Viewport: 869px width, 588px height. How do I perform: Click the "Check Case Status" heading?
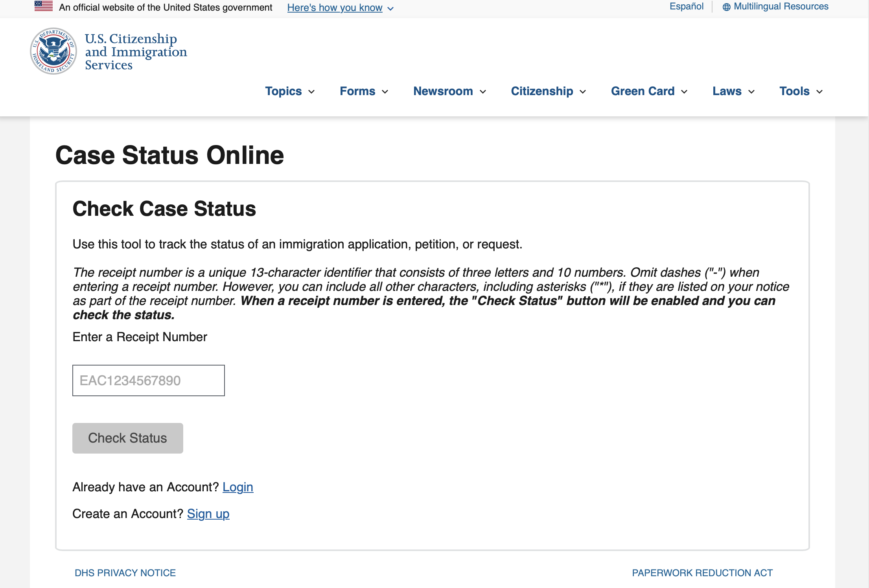coord(164,209)
